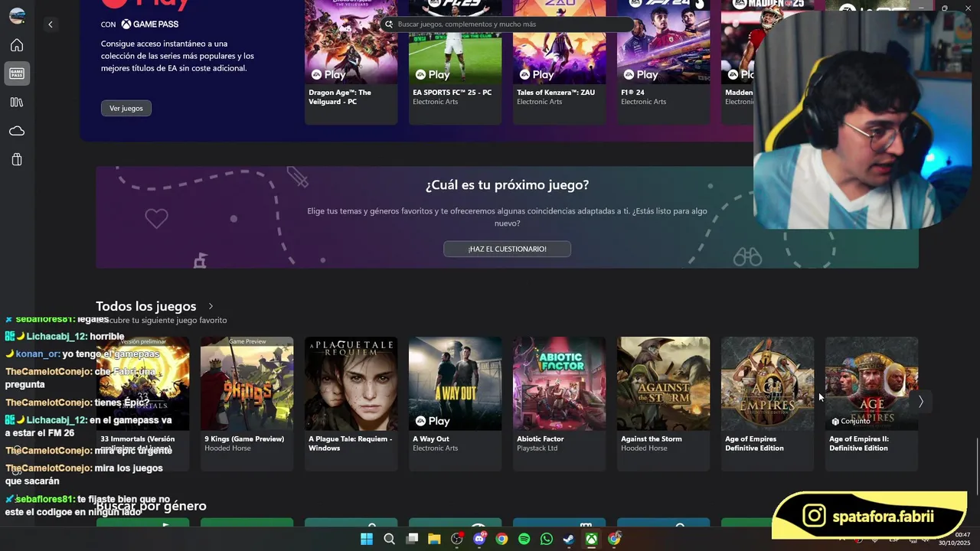
Task: Click the 'A Plague Tale: Requiem - Windows' title
Action: tap(350, 444)
